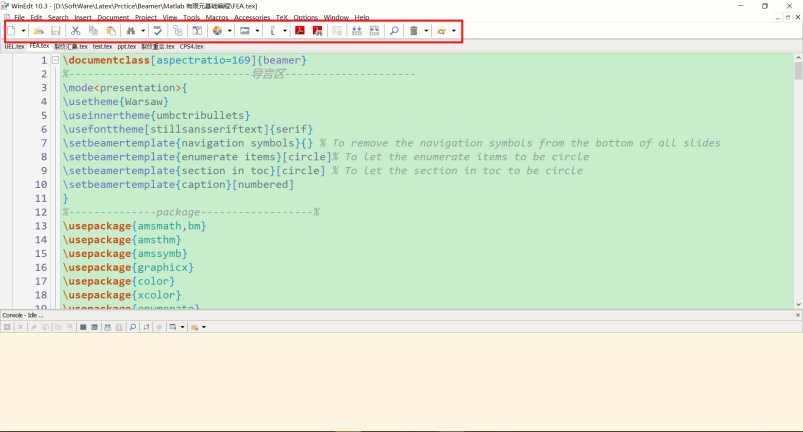803x432 pixels.
Task: Cut the selection using the scissors icon
Action: (76, 31)
